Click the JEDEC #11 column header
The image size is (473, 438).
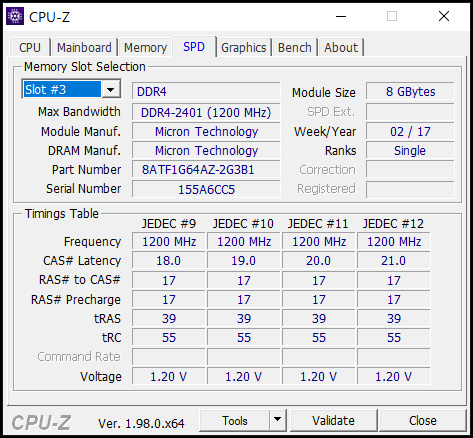[318, 223]
